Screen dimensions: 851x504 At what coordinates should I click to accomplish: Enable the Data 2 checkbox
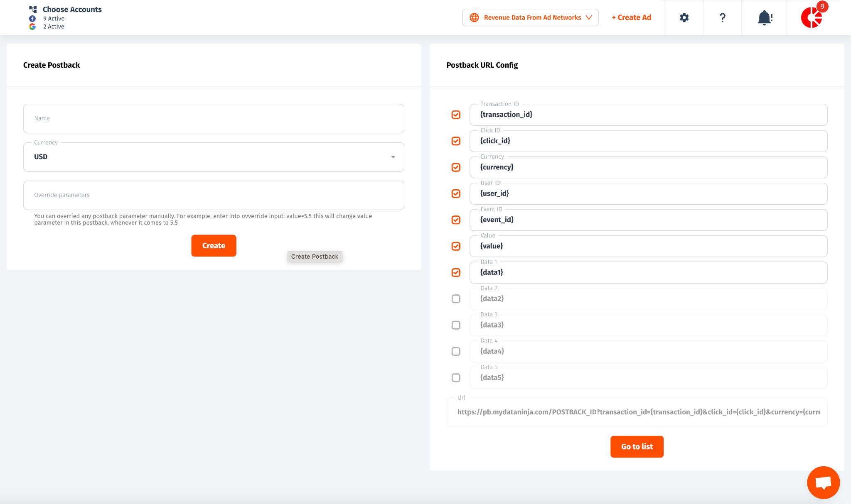point(456,299)
